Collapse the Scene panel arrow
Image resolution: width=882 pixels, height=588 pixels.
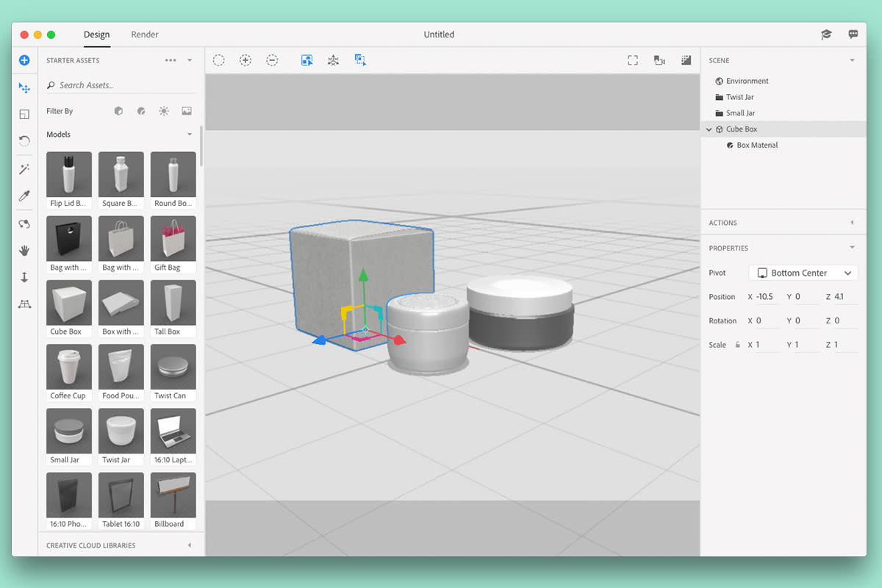click(x=852, y=60)
